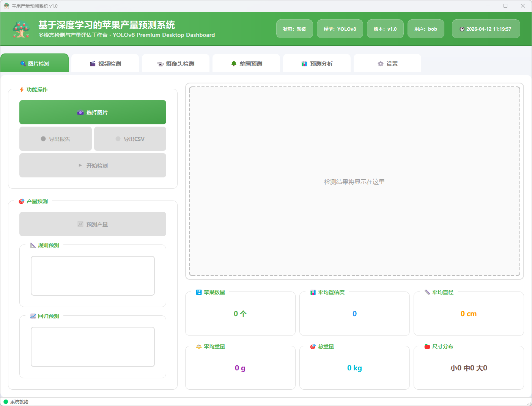Click the 预测产量 button
This screenshot has height=406, width=532.
[x=93, y=224]
